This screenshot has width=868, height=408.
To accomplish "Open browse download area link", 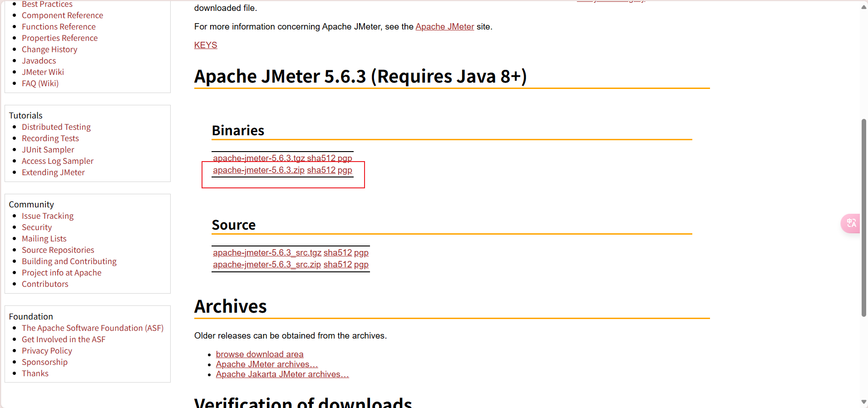I will click(x=260, y=354).
